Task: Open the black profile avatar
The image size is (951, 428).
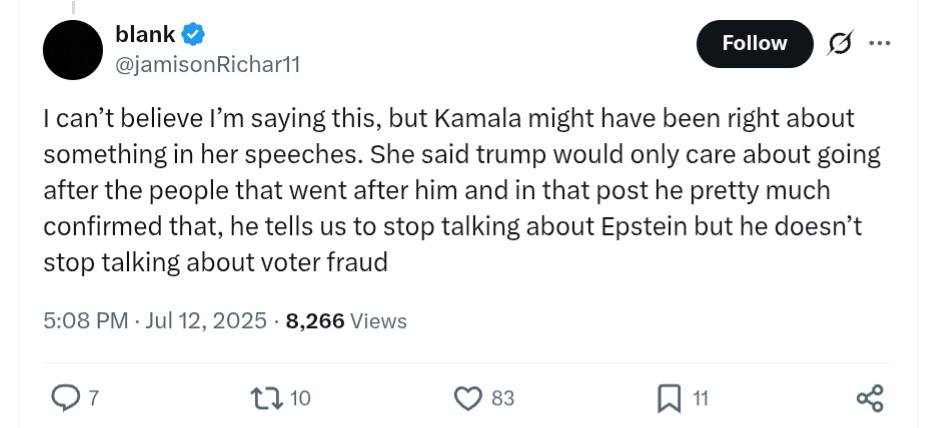Action: 73,50
